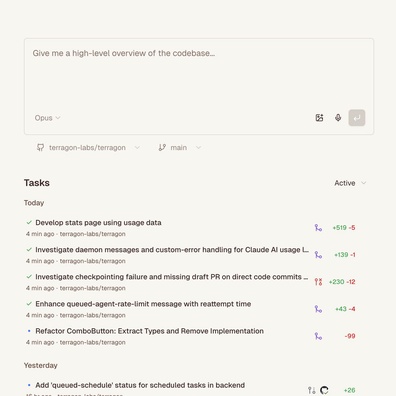Click the PR icon for Develop stats page task
396x396 pixels.
(x=318, y=228)
